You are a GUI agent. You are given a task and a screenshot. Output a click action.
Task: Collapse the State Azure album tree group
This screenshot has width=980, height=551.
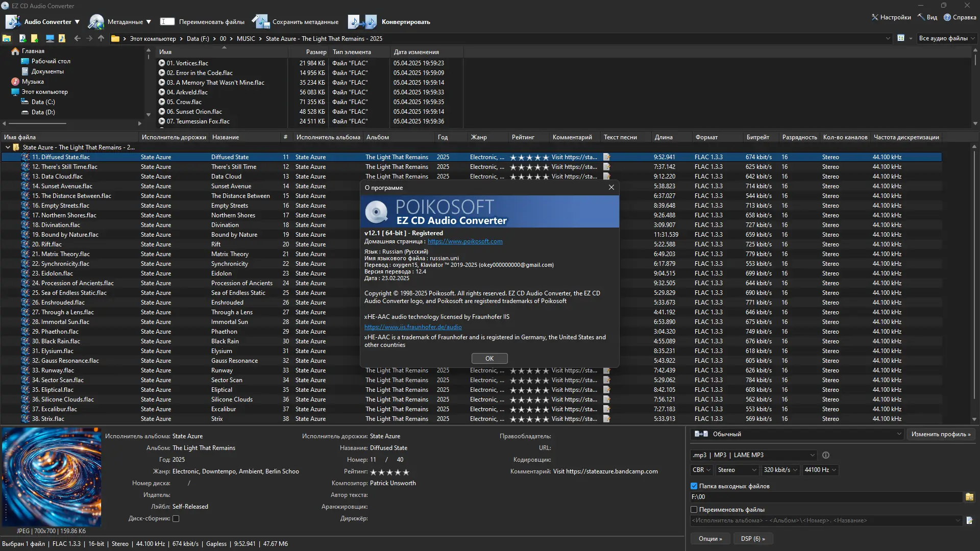[8, 147]
